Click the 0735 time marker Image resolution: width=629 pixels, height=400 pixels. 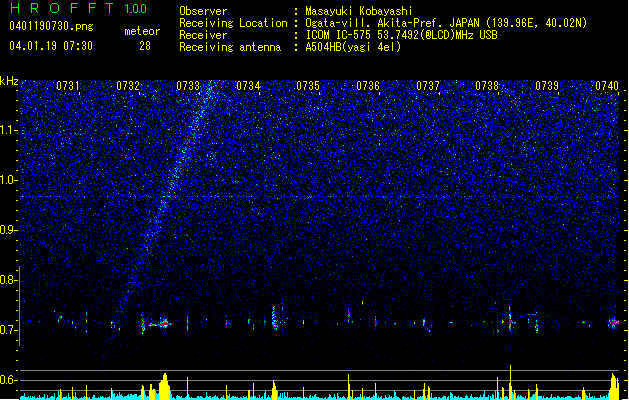tap(308, 86)
